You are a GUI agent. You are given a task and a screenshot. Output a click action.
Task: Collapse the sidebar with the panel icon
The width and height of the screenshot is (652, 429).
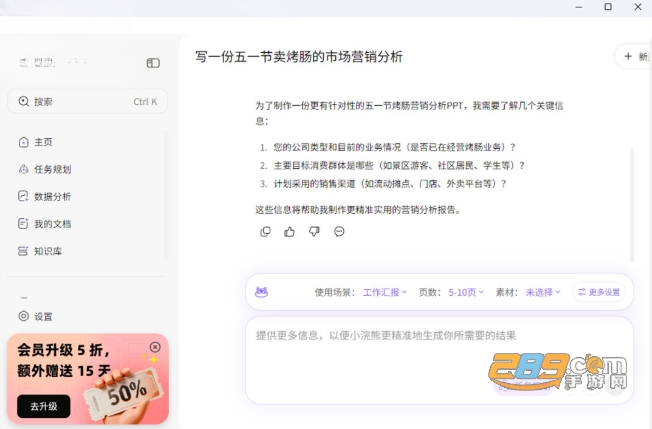coord(153,63)
